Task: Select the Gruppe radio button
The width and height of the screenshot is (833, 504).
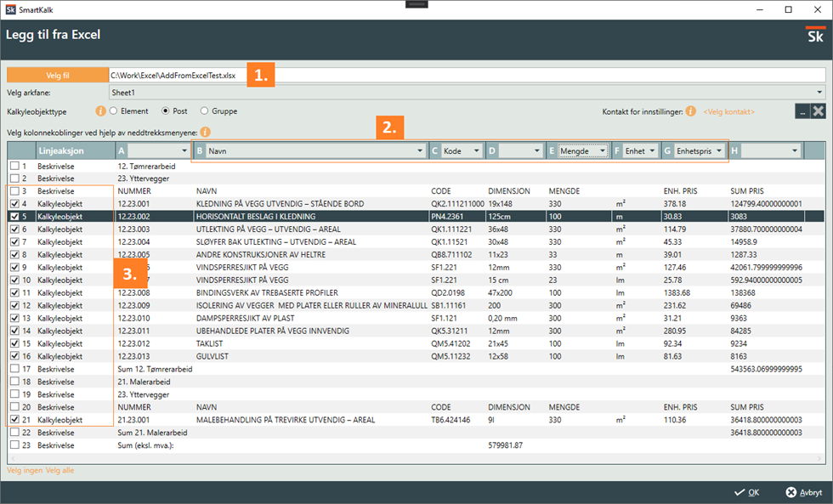Action: (x=204, y=111)
